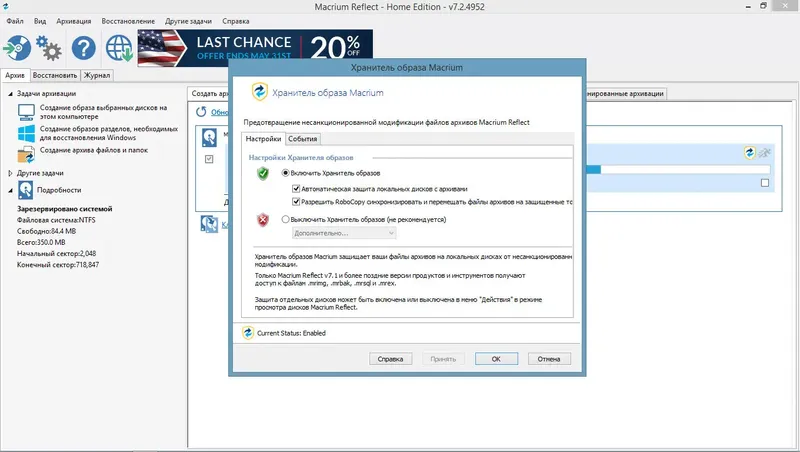Image resolution: width=800 pixels, height=452 pixels.
Task: Toggle Разрешить RoboCopy checkbox
Action: [x=296, y=202]
